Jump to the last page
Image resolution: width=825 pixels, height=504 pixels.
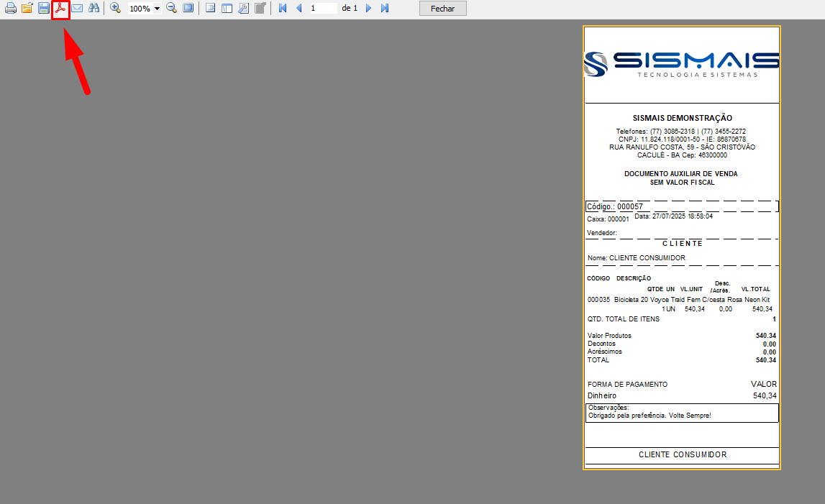pyautogui.click(x=385, y=9)
